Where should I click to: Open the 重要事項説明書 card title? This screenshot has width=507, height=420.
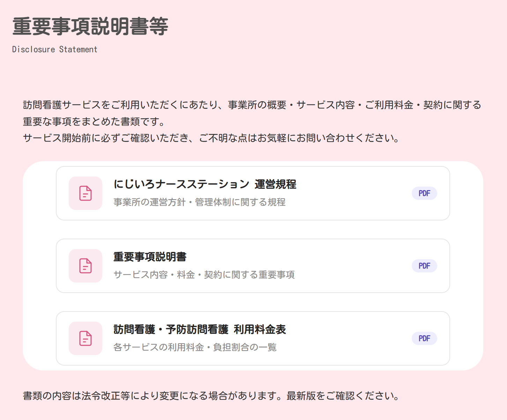150,257
